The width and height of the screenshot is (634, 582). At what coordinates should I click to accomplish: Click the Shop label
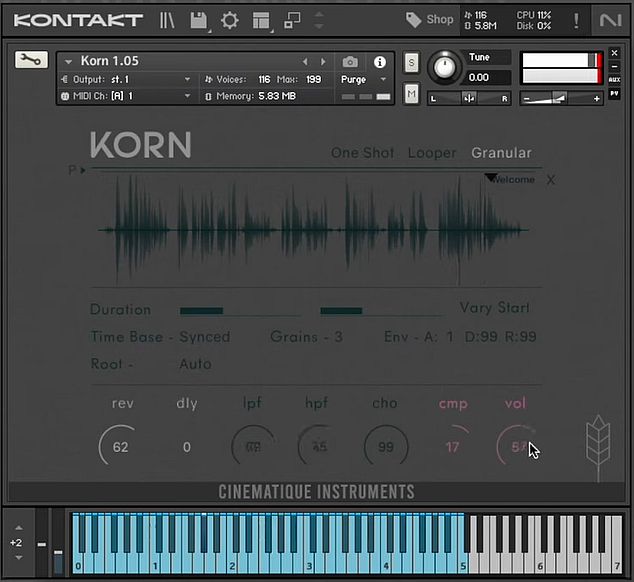point(440,19)
